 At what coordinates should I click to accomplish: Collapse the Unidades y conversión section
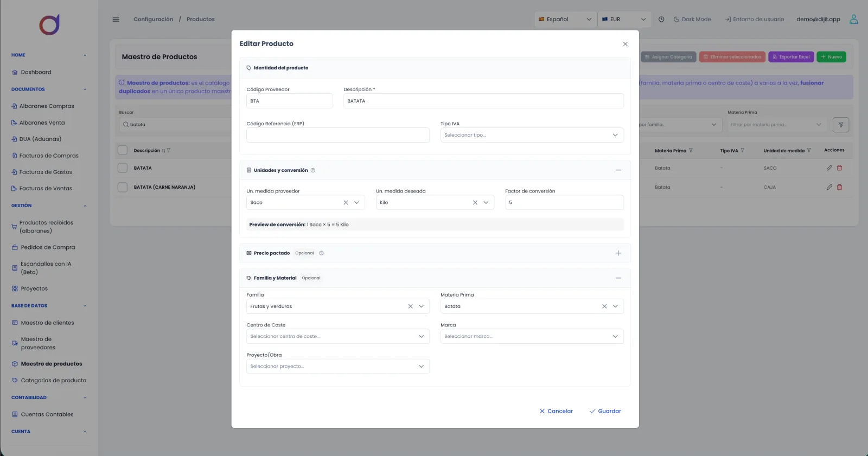(x=618, y=170)
